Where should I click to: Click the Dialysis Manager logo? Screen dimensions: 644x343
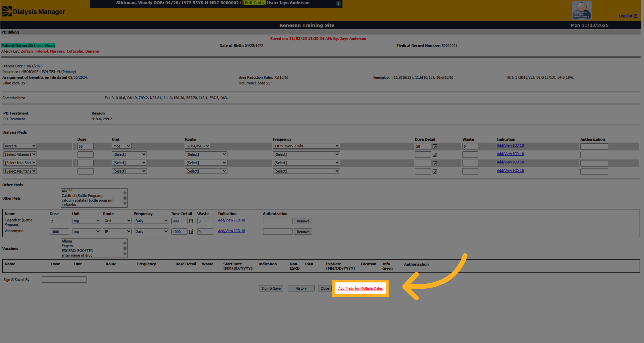click(34, 12)
